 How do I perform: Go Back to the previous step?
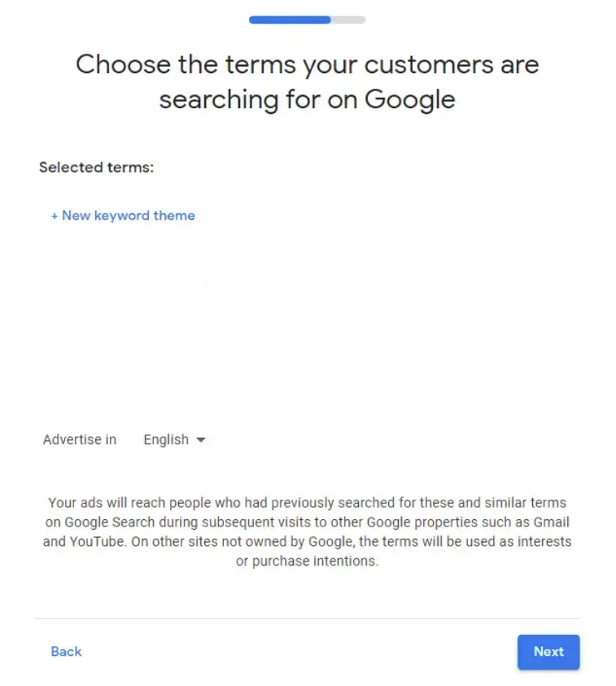(x=66, y=652)
